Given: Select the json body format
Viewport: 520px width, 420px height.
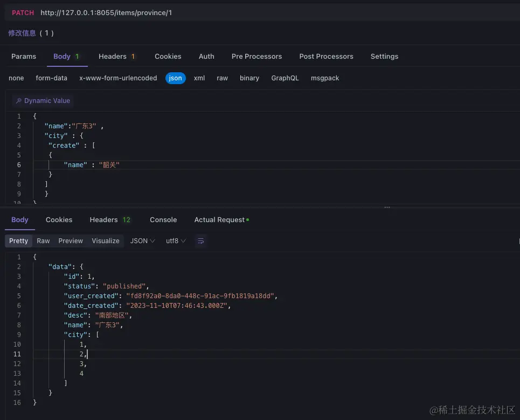Looking at the screenshot, I should tap(175, 78).
